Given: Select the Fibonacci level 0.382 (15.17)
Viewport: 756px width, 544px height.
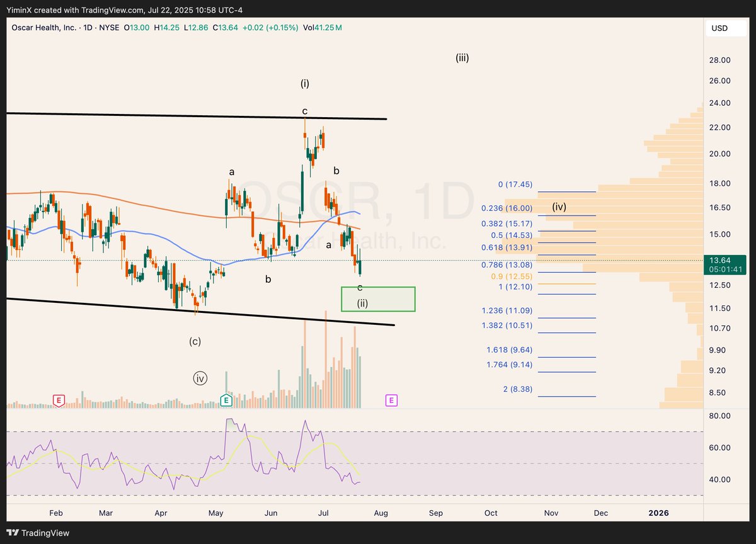Looking at the screenshot, I should [507, 224].
